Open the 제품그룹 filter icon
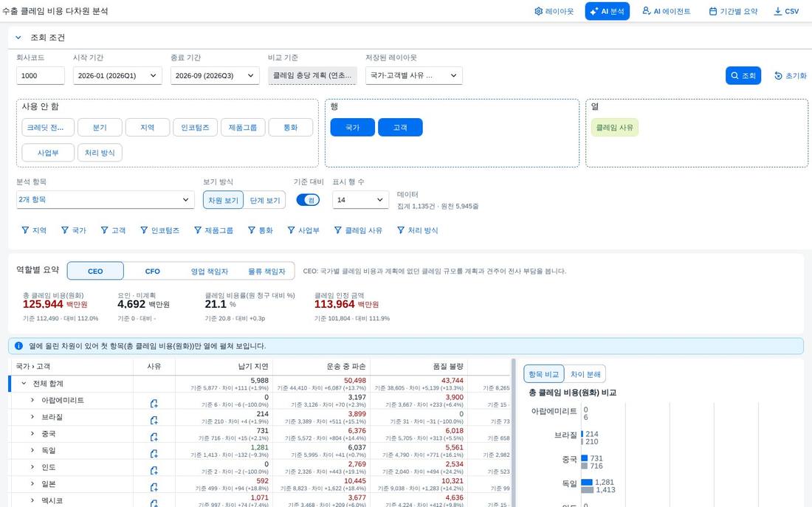 [198, 230]
